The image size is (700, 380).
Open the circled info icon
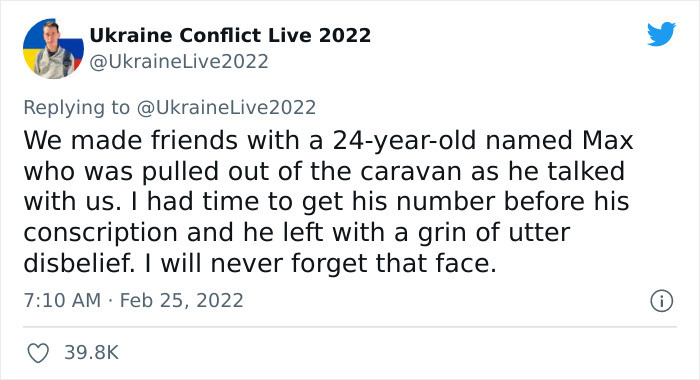tap(661, 301)
